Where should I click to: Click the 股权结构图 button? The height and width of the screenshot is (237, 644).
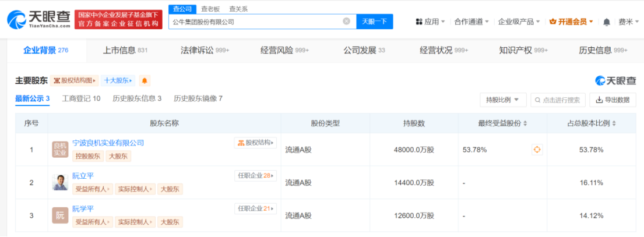pyautogui.click(x=75, y=81)
